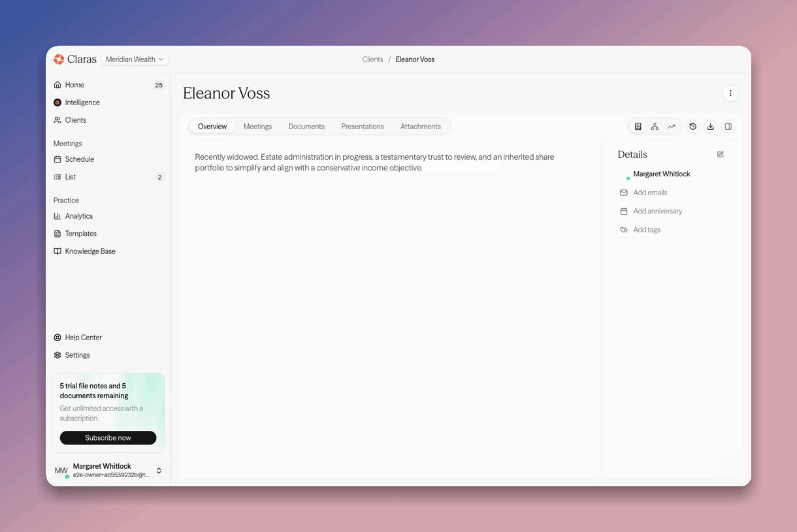797x532 pixels.
Task: Open the meetings List page
Action: [x=108, y=177]
